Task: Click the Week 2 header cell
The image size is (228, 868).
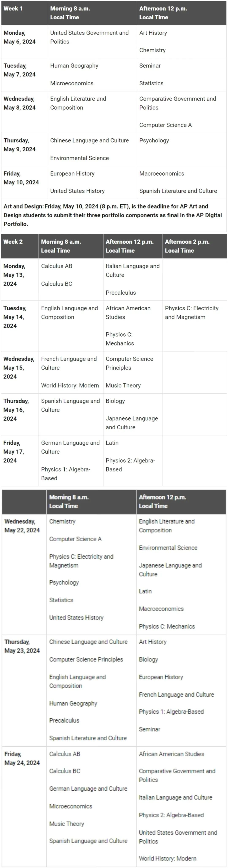Action: coord(20,246)
